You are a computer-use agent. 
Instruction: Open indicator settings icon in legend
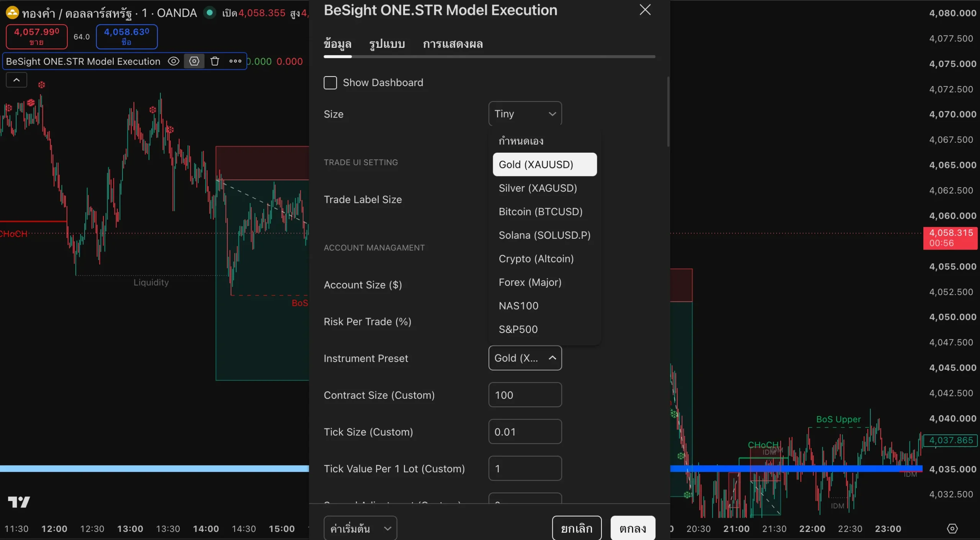(194, 61)
